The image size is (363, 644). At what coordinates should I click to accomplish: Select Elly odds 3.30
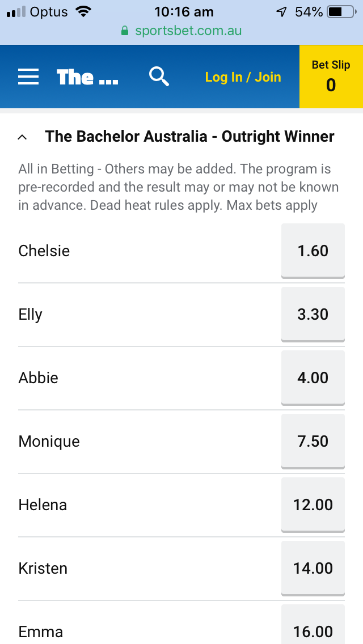(313, 314)
